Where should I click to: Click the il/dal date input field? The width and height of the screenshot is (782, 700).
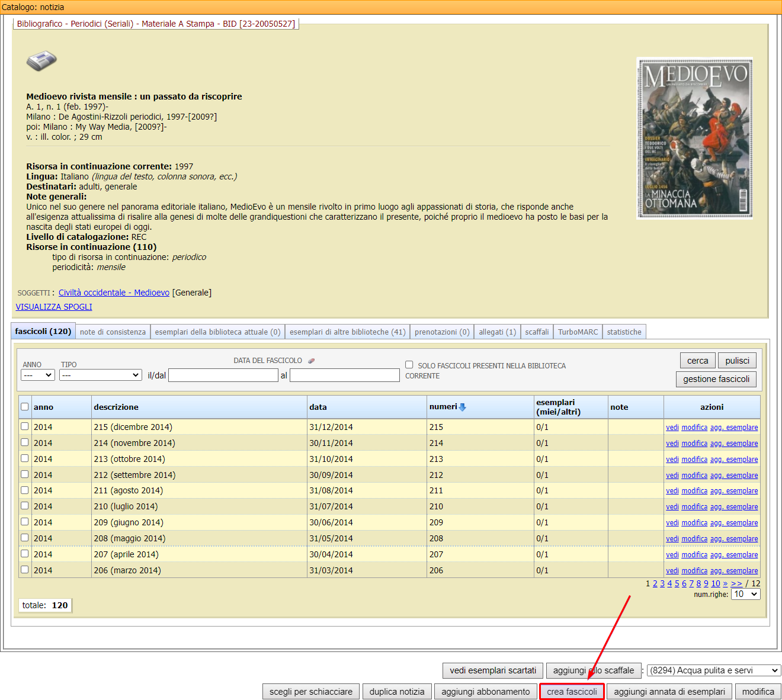[223, 375]
